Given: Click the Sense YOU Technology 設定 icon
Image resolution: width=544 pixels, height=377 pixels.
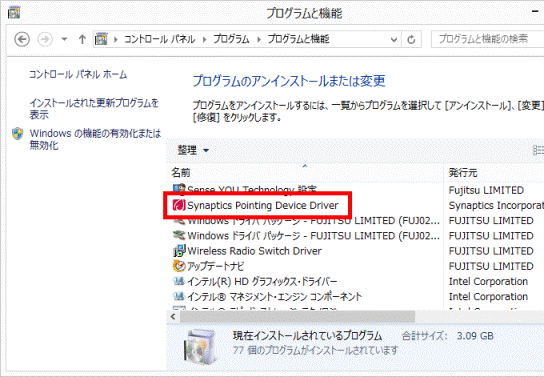Looking at the screenshot, I should pos(179,189).
